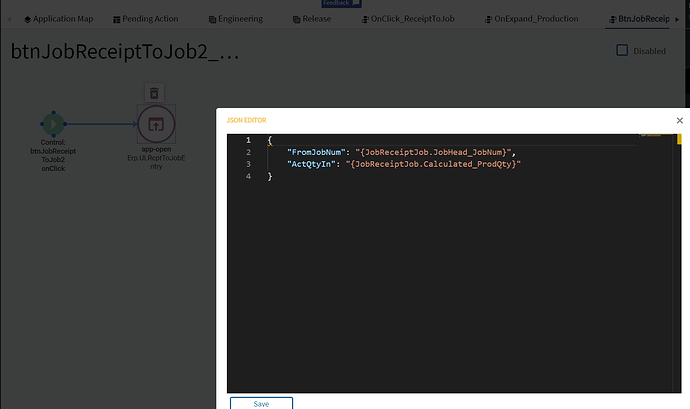Click the Erp.UI.RcptToJobEntry node label
The width and height of the screenshot is (690, 409).
click(x=156, y=162)
